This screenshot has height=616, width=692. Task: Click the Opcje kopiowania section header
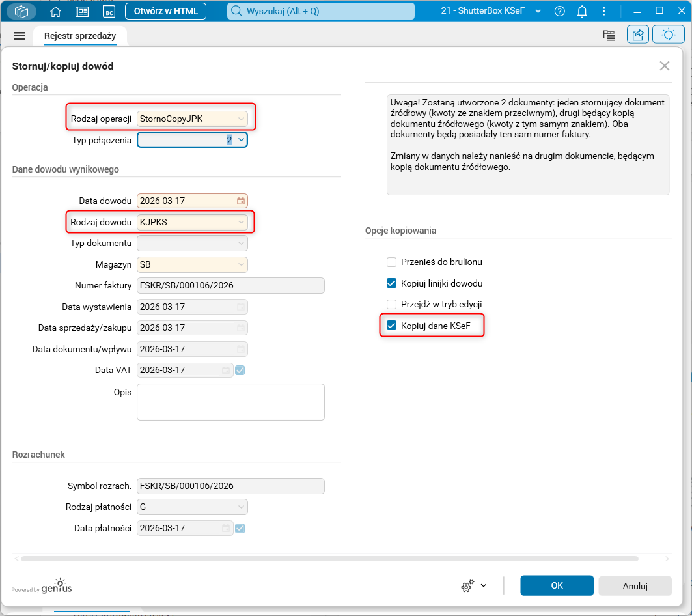(400, 231)
